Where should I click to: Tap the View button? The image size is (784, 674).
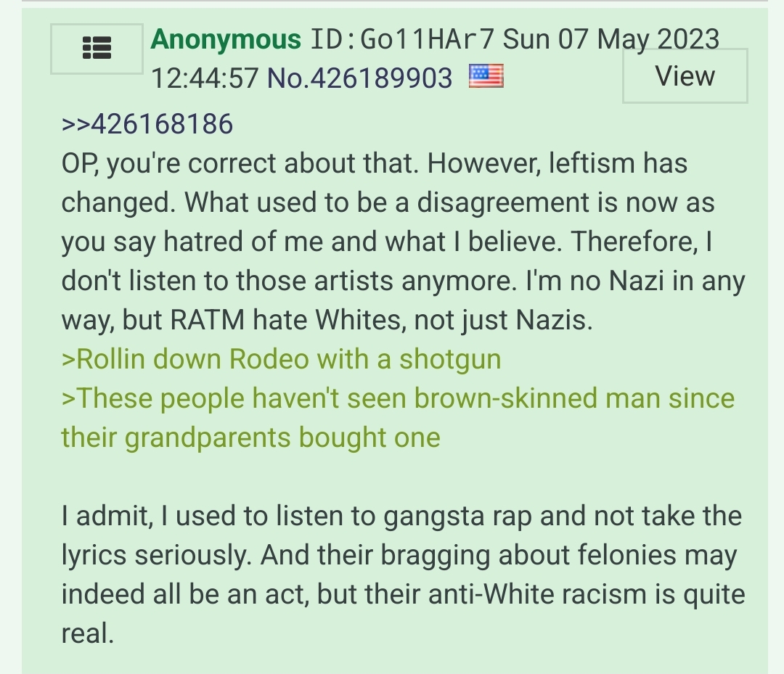pyautogui.click(x=685, y=76)
